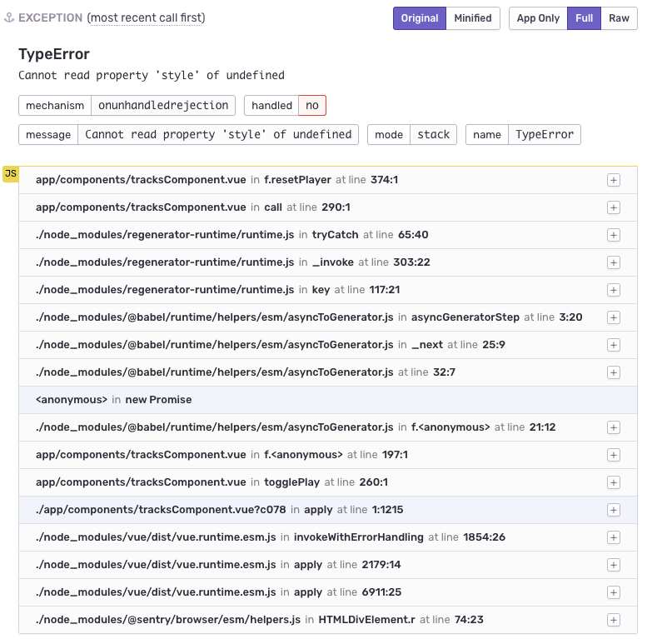Expand the togglePlay frame at 260:1

614,482
